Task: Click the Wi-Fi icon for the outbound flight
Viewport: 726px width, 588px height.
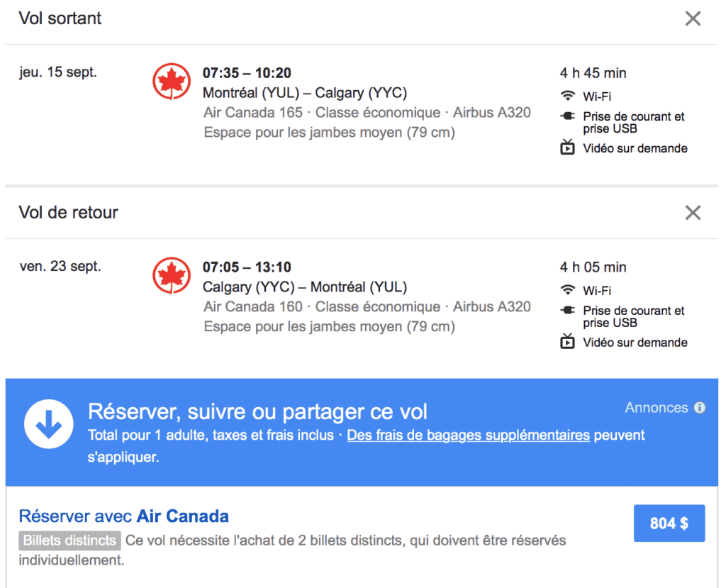Action: [569, 96]
